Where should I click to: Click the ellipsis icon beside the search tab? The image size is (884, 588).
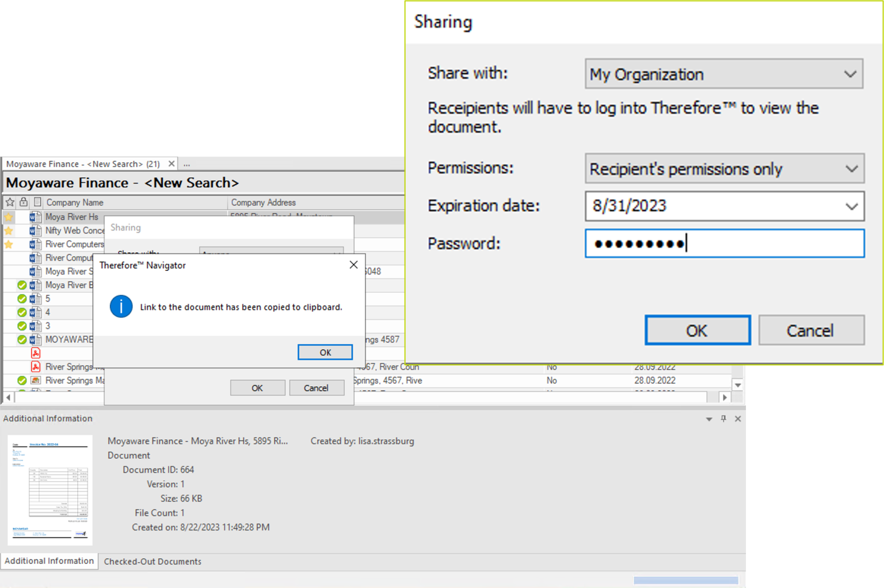point(186,163)
